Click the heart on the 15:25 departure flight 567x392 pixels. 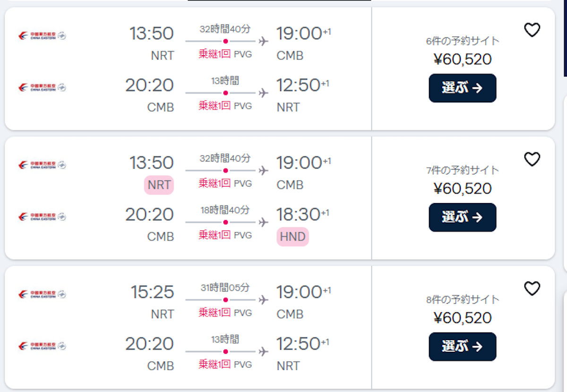[x=532, y=289]
